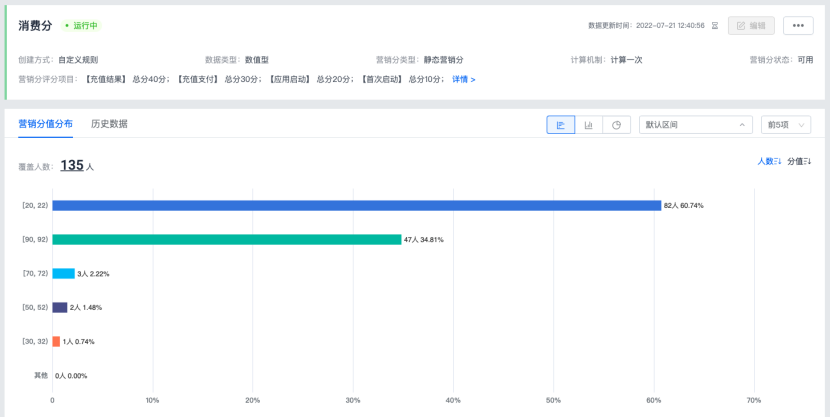This screenshot has width=830, height=417.
Task: Sort distribution by 分值
Action: [x=799, y=161]
